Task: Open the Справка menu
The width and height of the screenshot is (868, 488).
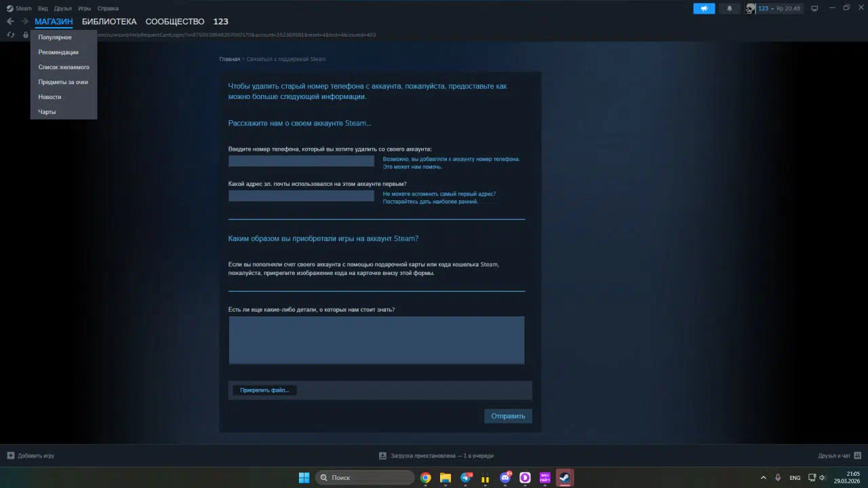Action: [108, 8]
